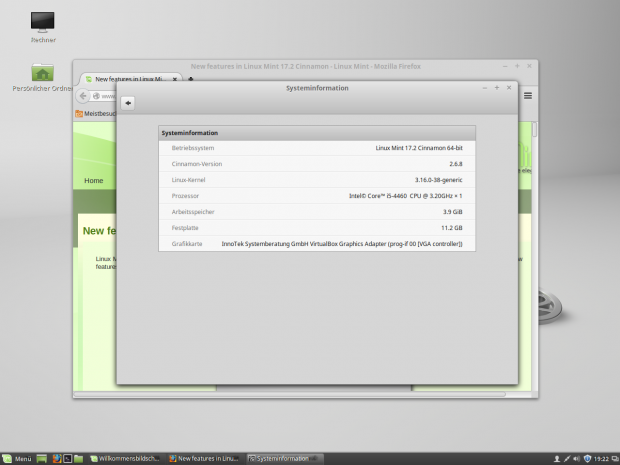The image size is (620, 465).
Task: Click the Prozessor label
Action: point(185,196)
